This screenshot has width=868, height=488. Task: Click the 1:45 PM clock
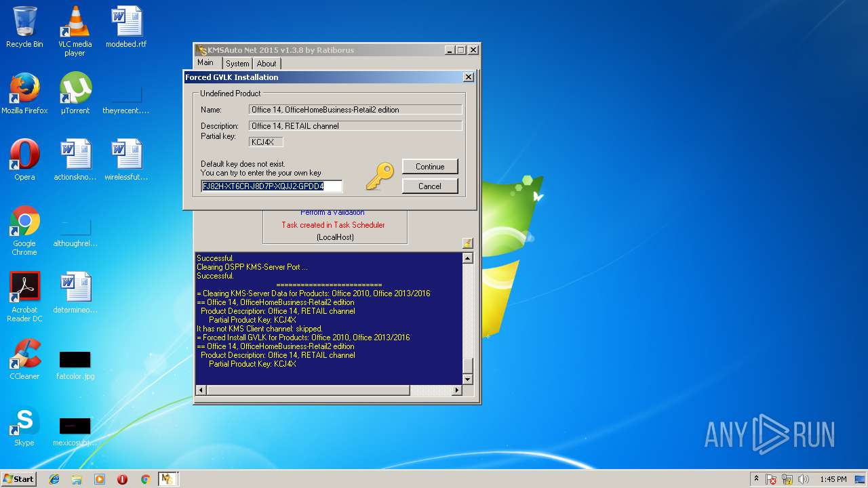point(833,479)
